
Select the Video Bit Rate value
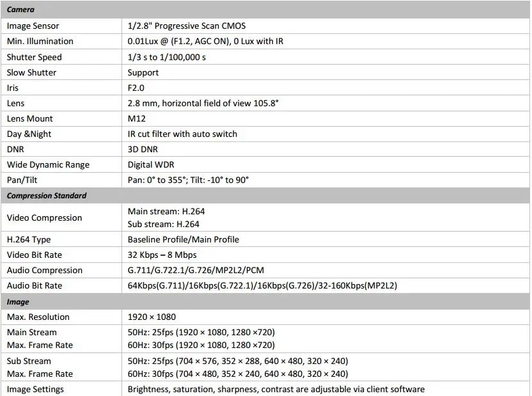click(162, 255)
